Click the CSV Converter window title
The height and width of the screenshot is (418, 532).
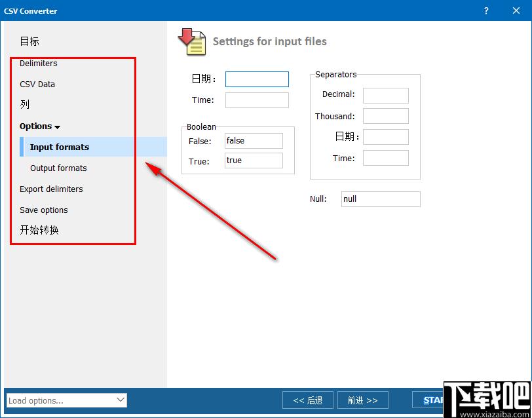click(31, 11)
